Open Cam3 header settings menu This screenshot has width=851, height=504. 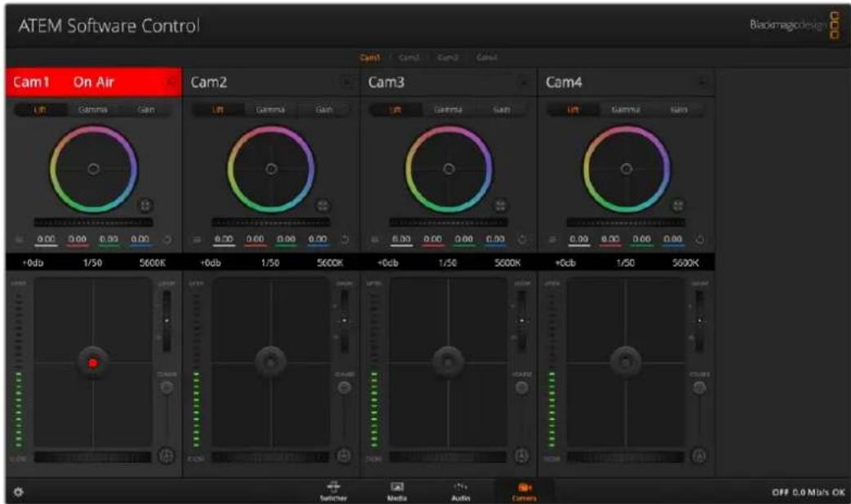pos(524,82)
